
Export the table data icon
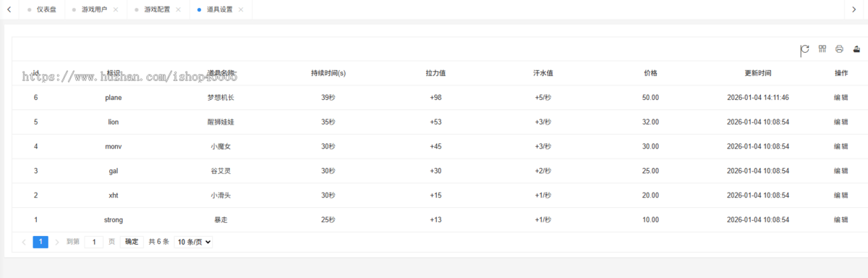point(857,49)
